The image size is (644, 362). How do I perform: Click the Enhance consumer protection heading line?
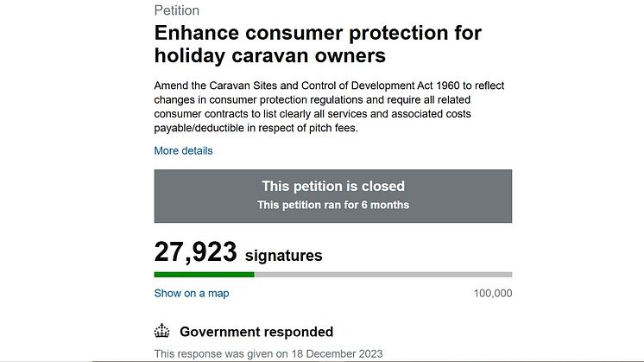pyautogui.click(x=317, y=34)
